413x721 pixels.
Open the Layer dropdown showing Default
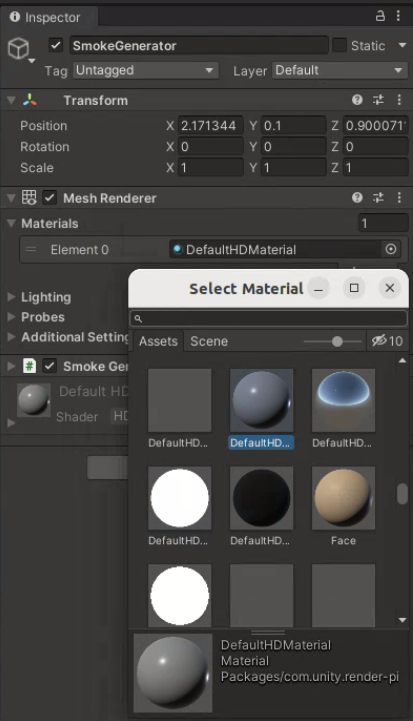(339, 70)
